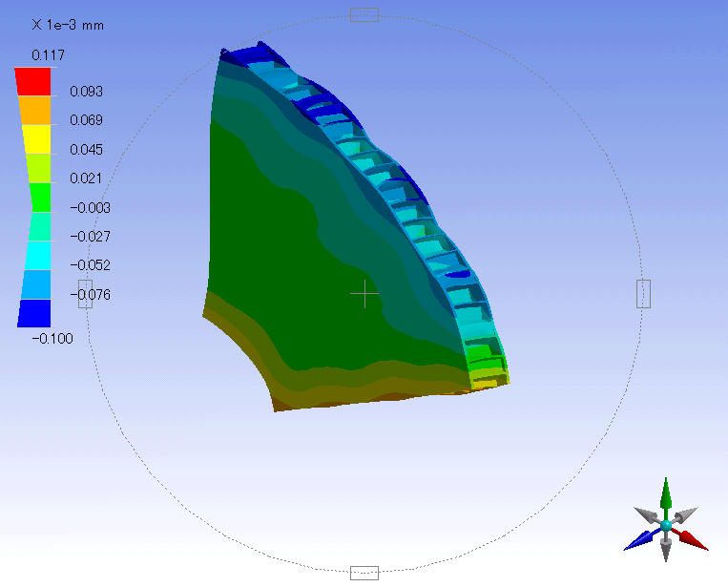Pick the cyan legend color band
The image size is (728, 587).
pos(37,256)
